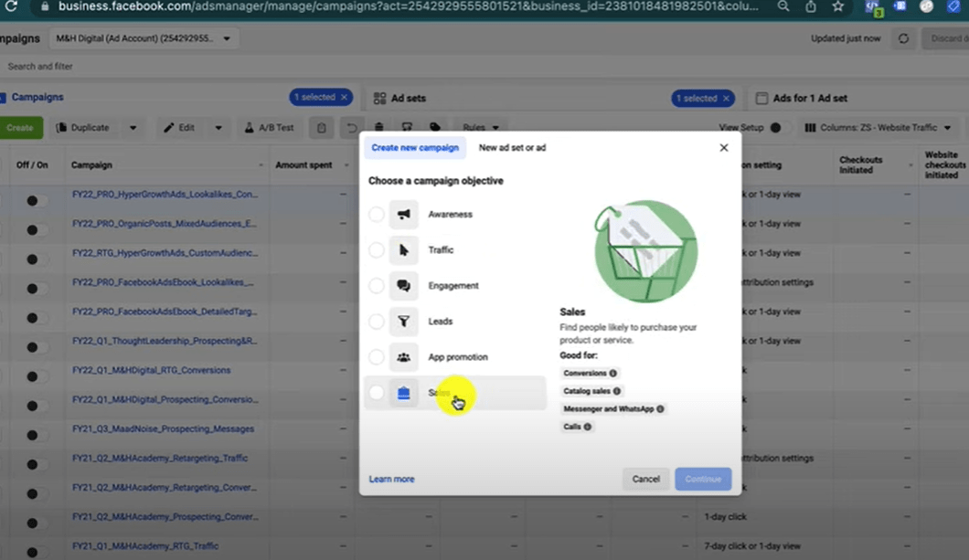Click the A/B Test button
The height and width of the screenshot is (560, 969).
click(x=269, y=128)
